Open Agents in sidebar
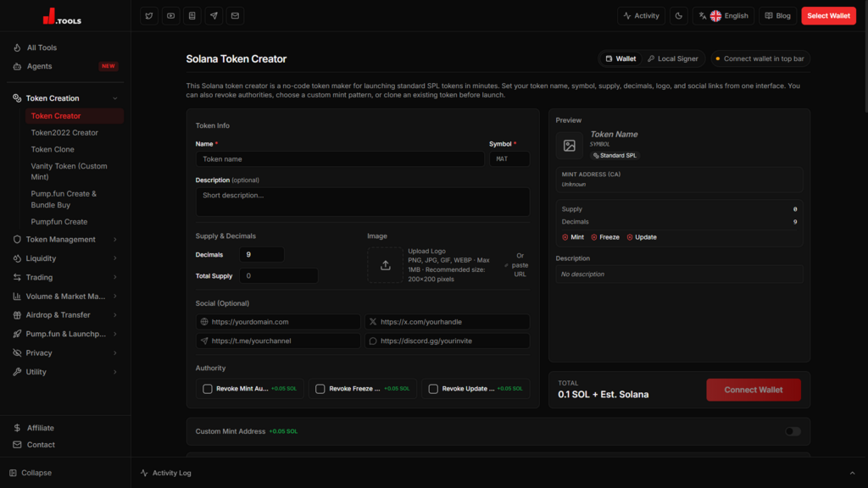The height and width of the screenshot is (488, 868). tap(65, 66)
